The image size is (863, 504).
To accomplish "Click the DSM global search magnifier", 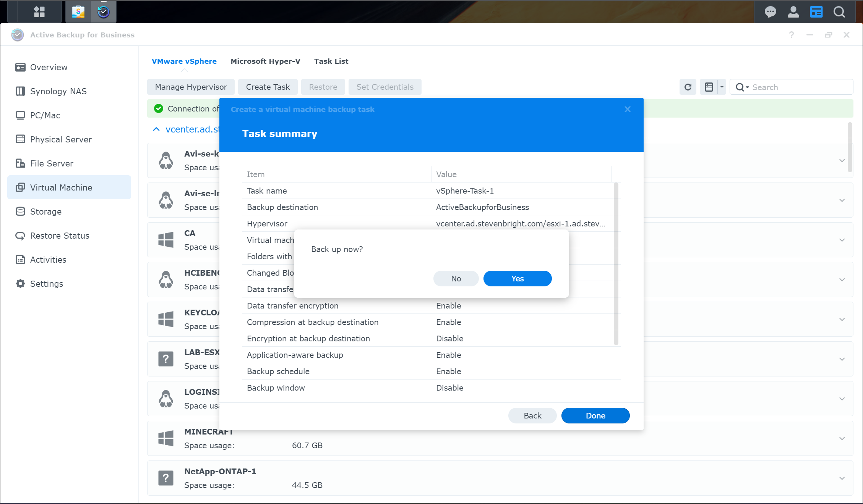I will pos(839,12).
